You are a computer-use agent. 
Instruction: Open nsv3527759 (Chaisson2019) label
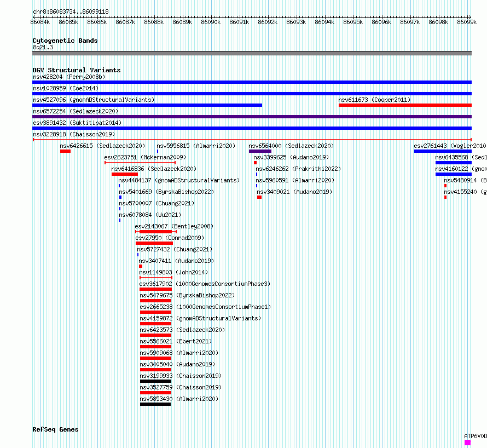pyautogui.click(x=181, y=387)
